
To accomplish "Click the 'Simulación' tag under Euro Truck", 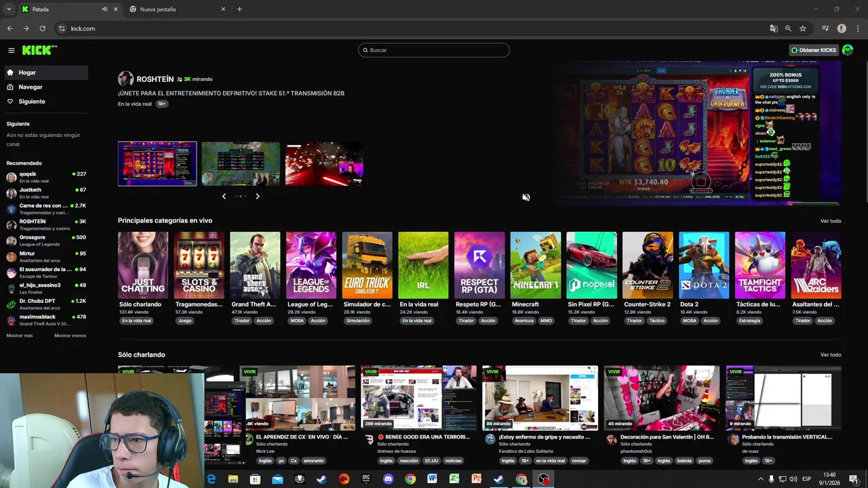I will click(357, 321).
